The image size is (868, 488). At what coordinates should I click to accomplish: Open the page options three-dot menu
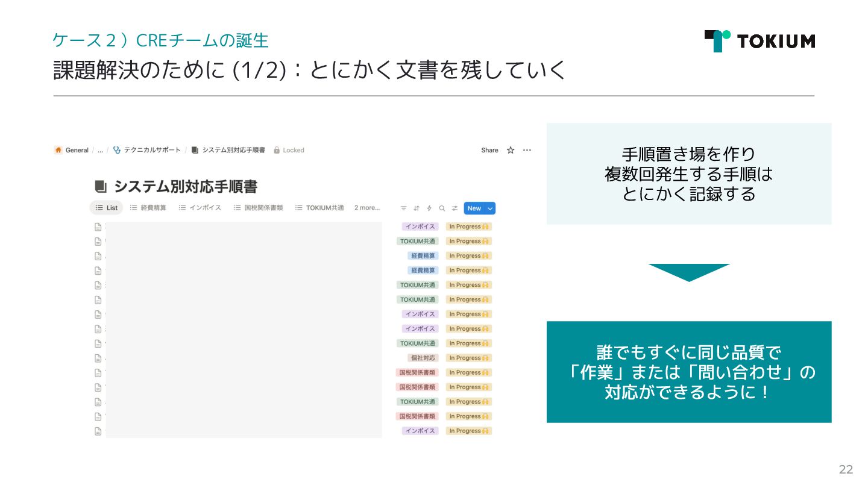(x=527, y=150)
